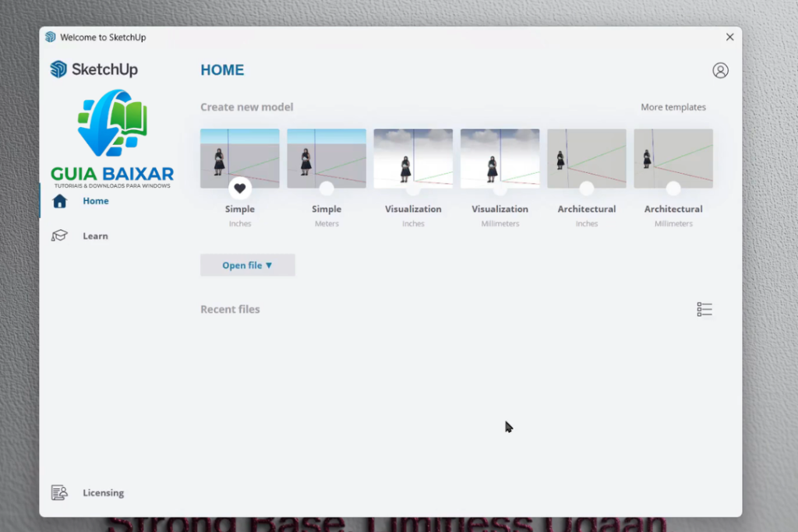Create model from Simple Meters thumbnail
This screenshot has height=532, width=798.
(327, 158)
